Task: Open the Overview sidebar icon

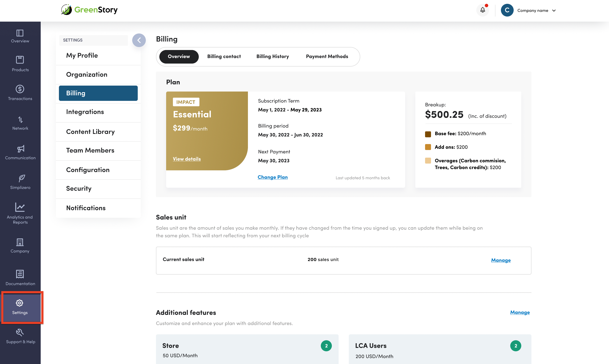Action: [x=20, y=33]
